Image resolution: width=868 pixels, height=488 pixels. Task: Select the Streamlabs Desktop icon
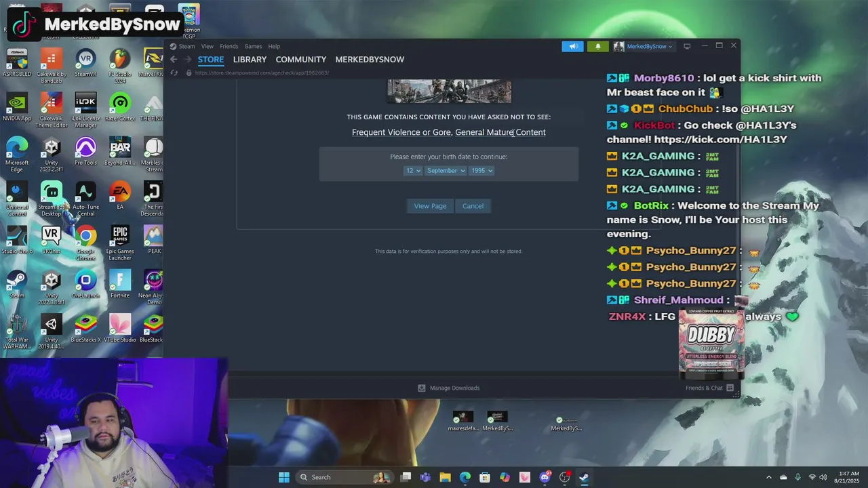(52, 198)
